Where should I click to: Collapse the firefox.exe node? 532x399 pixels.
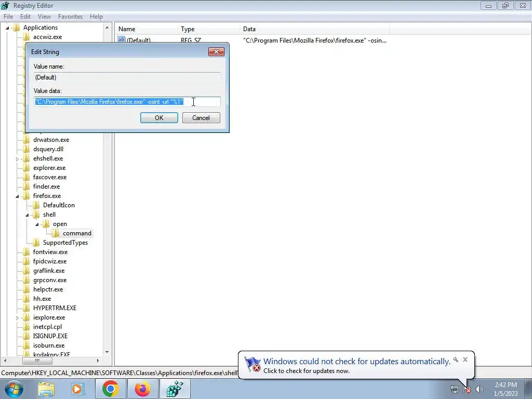point(17,196)
